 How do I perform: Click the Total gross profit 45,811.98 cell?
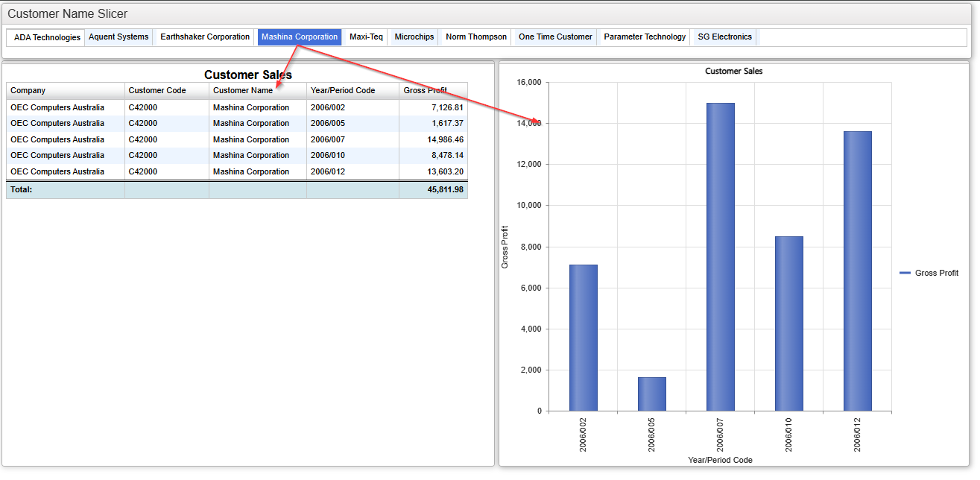click(x=434, y=190)
